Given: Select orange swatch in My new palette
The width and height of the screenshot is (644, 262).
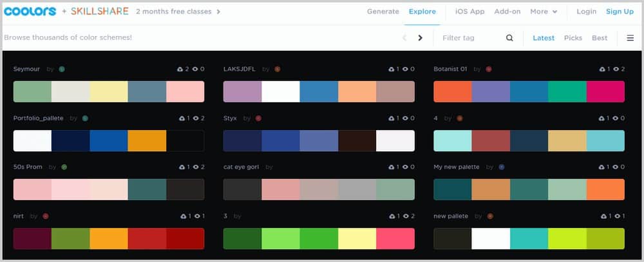Looking at the screenshot, I should [x=605, y=189].
